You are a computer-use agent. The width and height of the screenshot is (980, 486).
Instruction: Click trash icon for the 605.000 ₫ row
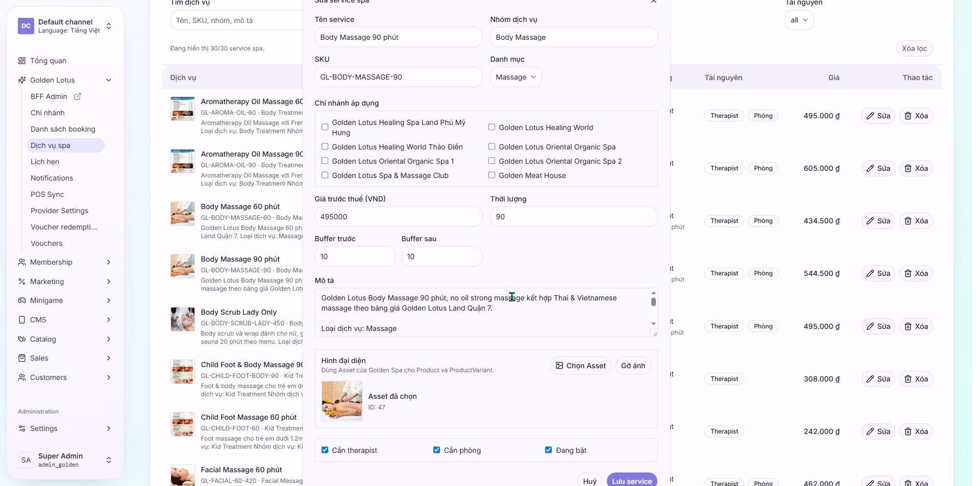click(908, 168)
